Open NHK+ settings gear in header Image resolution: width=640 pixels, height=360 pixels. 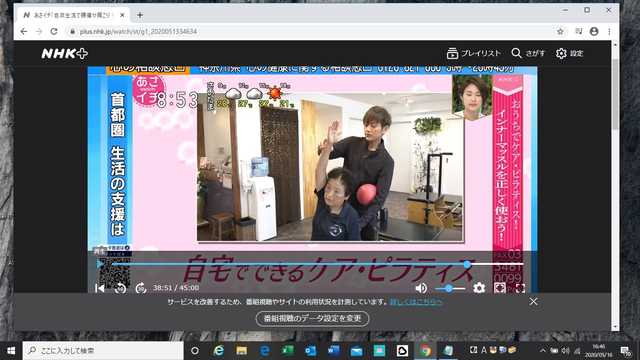point(561,53)
